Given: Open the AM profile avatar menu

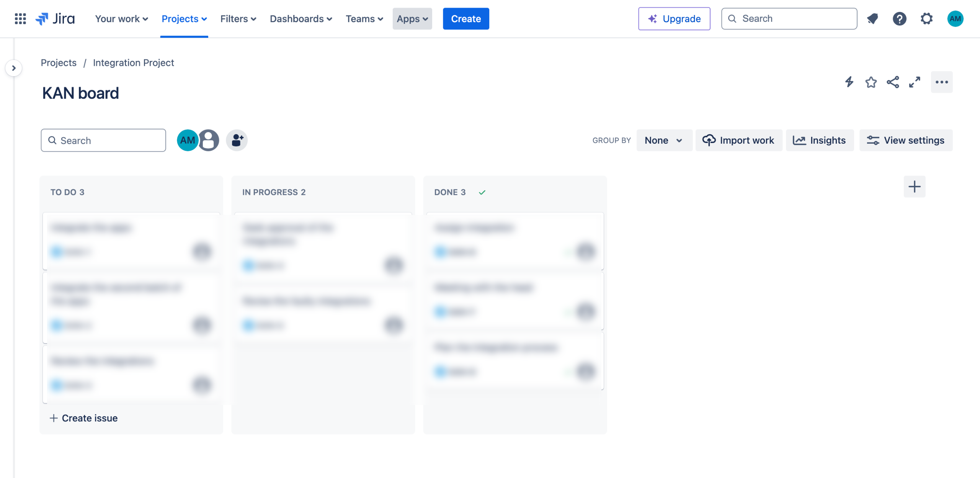Looking at the screenshot, I should click(955, 18).
